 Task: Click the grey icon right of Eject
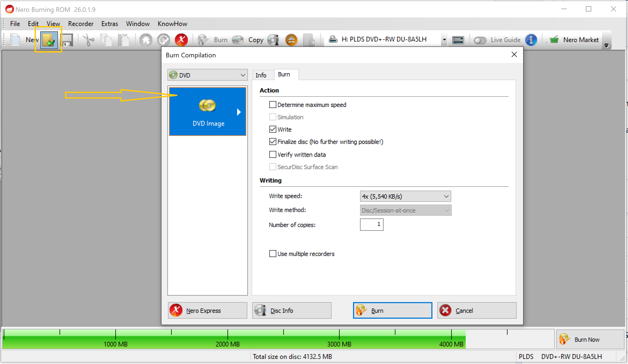coord(309,40)
